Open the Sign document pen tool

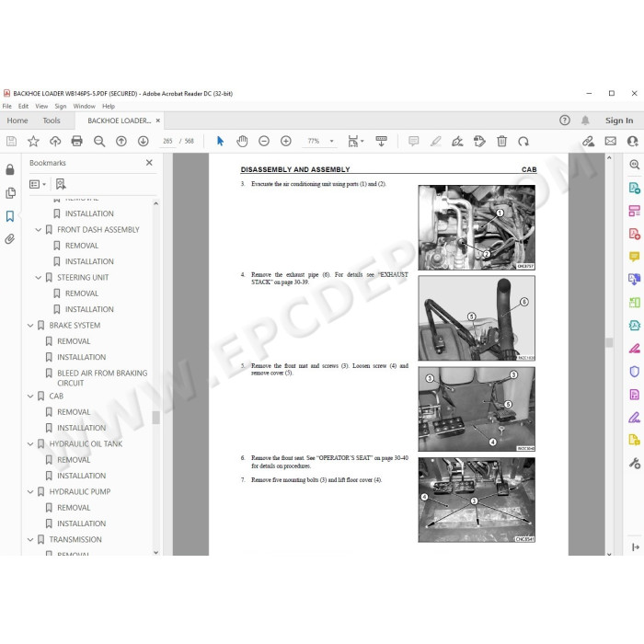click(457, 142)
